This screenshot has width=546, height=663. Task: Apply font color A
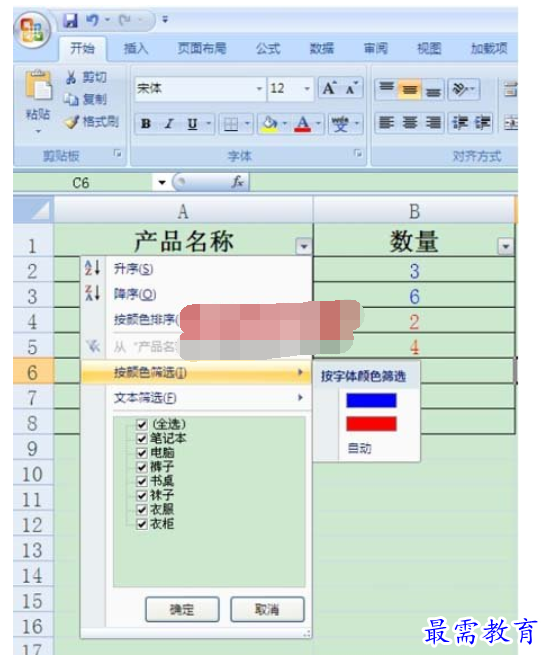(x=303, y=124)
